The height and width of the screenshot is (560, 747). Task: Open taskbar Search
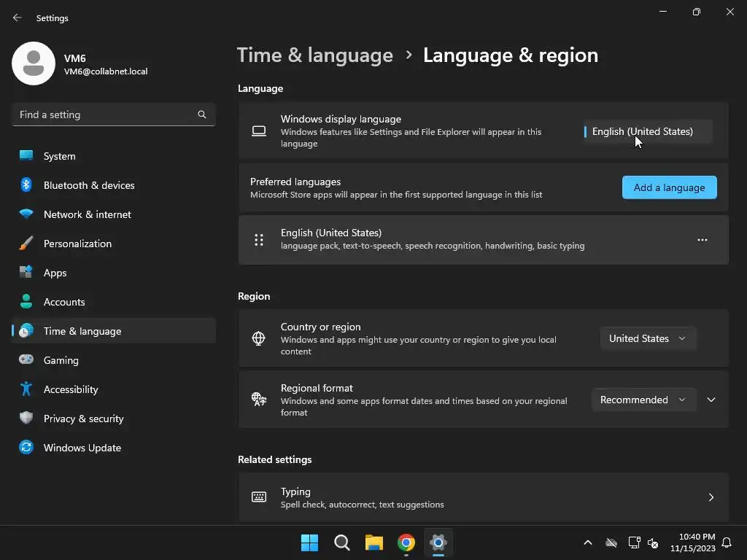tap(342, 542)
